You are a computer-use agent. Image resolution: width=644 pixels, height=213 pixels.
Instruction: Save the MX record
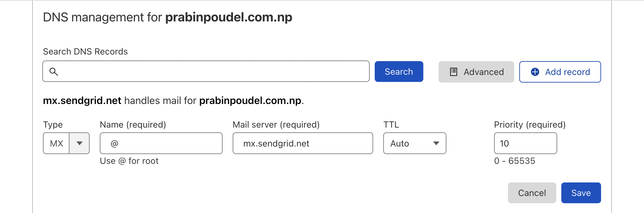581,193
